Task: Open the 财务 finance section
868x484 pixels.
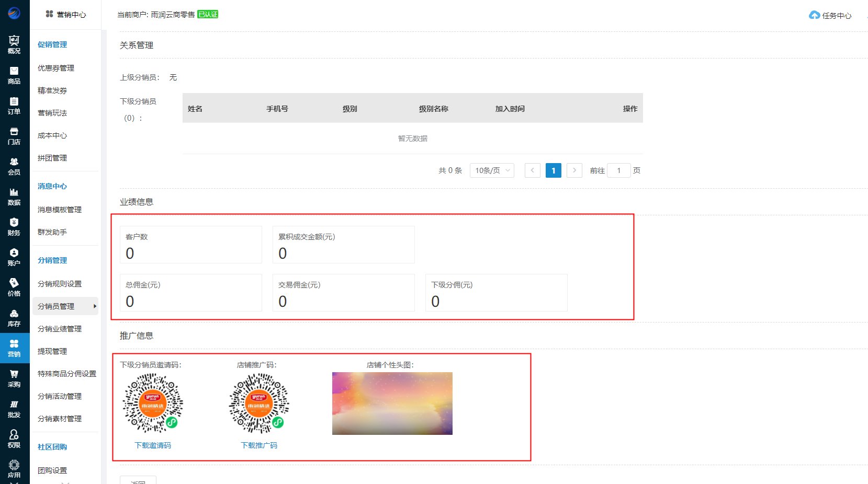Action: pyautogui.click(x=14, y=226)
